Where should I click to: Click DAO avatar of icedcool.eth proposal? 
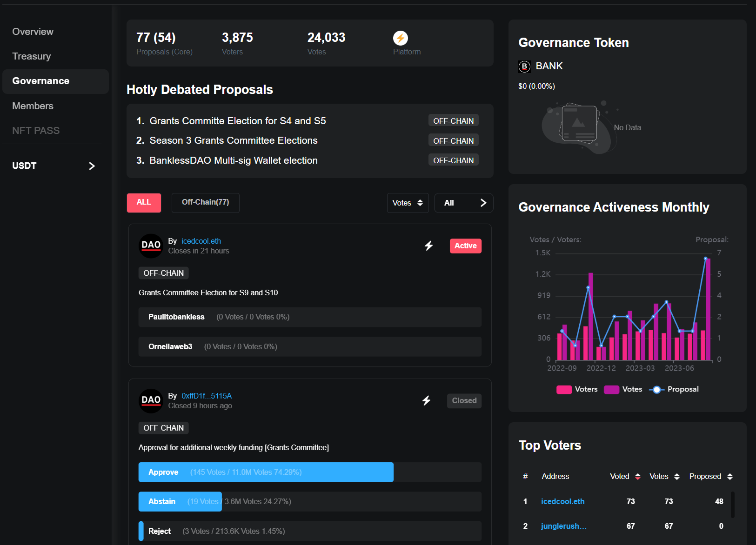click(151, 246)
